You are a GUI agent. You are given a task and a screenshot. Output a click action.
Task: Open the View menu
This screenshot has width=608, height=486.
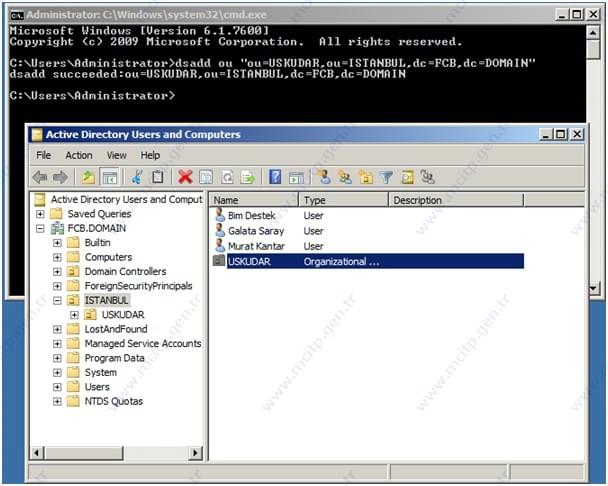(x=116, y=155)
